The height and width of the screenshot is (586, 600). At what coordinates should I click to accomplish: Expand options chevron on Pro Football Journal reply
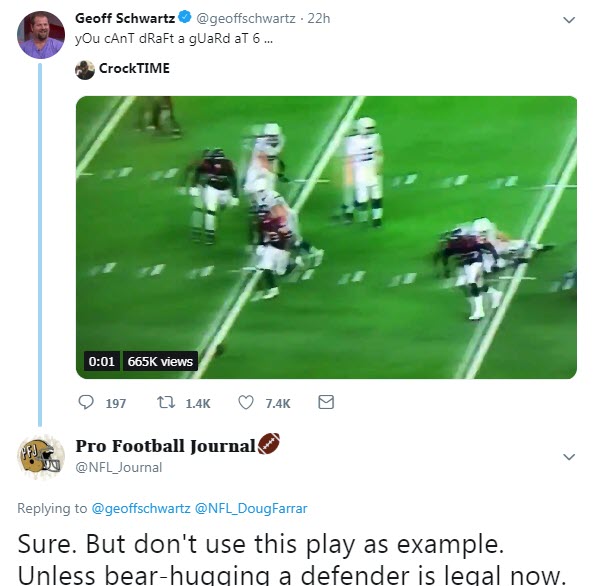(569, 457)
